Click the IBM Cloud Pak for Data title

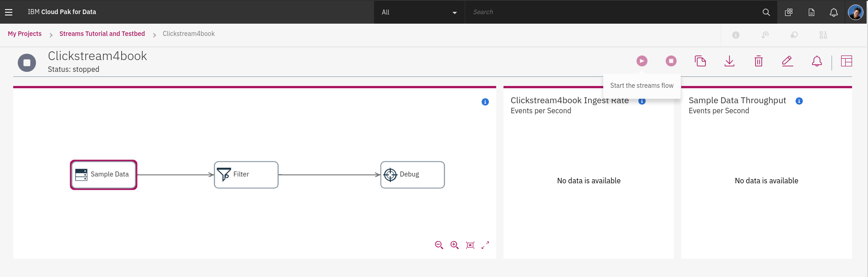click(62, 12)
